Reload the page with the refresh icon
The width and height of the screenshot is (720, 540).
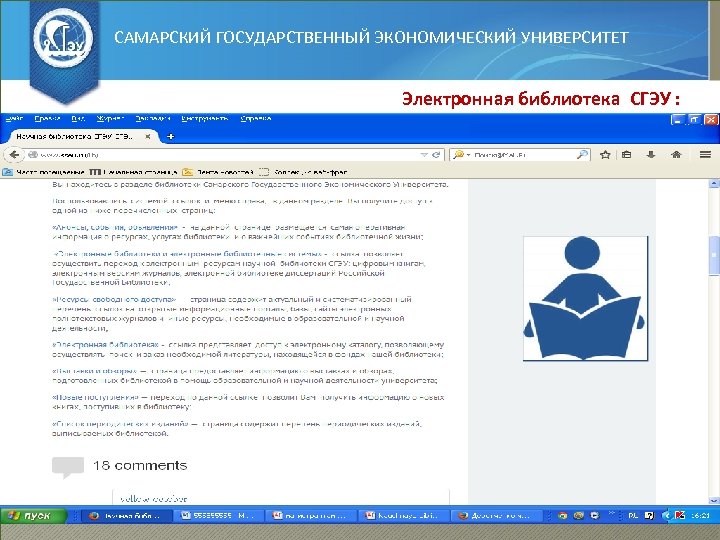[x=436, y=155]
